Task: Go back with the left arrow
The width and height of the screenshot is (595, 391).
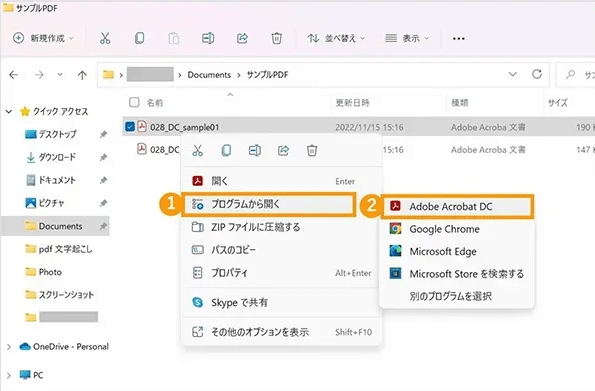Action: point(14,75)
